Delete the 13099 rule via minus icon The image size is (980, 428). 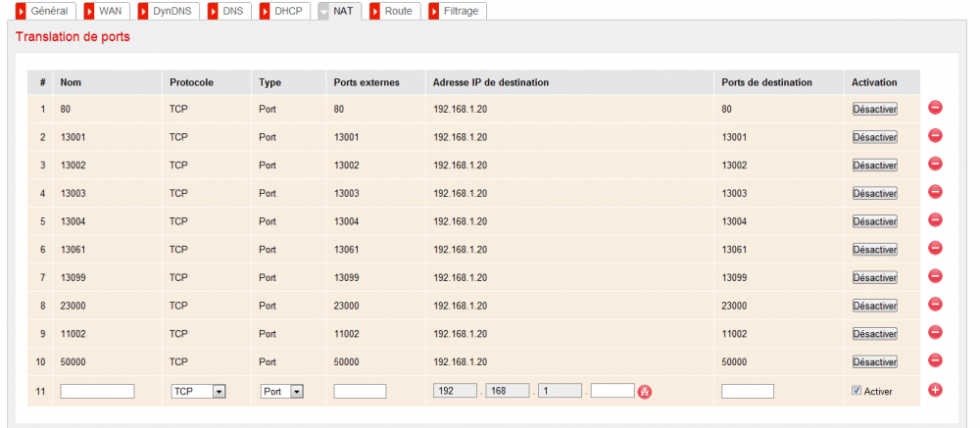pyautogui.click(x=935, y=276)
